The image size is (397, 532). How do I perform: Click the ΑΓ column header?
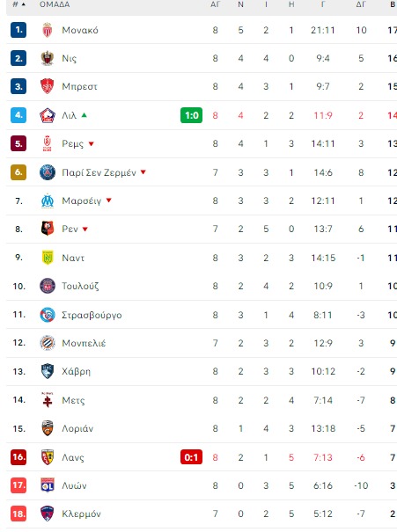click(x=215, y=4)
